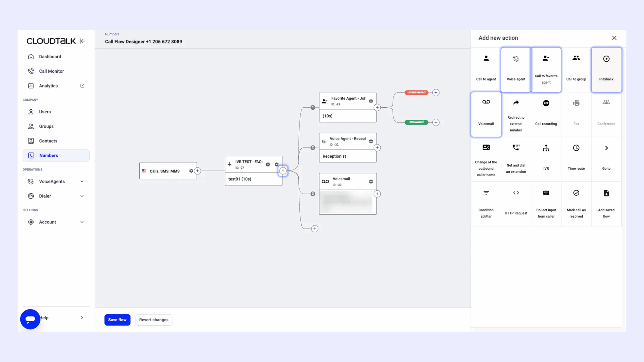Go to Contacts in sidebar
The height and width of the screenshot is (362, 644).
coord(48,141)
